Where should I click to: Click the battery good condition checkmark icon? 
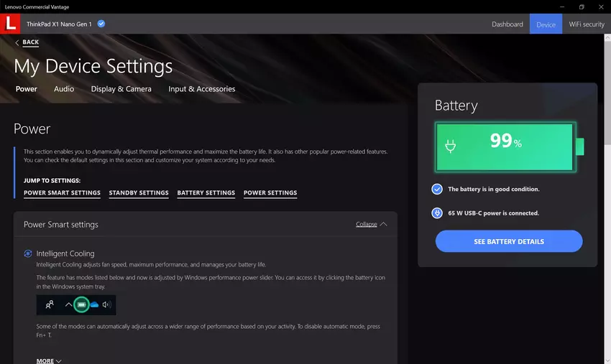point(437,189)
